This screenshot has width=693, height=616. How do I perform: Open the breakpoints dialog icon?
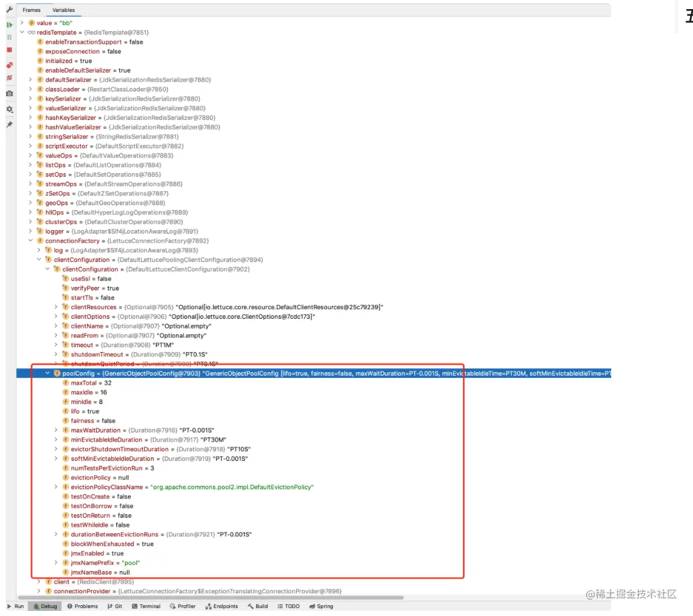pyautogui.click(x=9, y=65)
